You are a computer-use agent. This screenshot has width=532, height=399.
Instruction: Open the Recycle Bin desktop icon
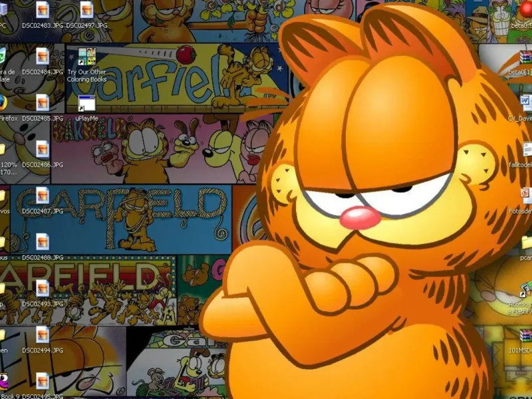point(3,56)
